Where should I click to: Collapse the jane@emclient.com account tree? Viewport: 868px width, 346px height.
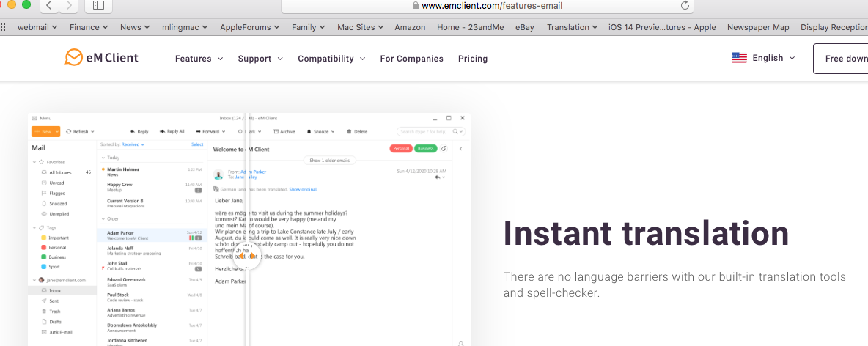click(34, 280)
